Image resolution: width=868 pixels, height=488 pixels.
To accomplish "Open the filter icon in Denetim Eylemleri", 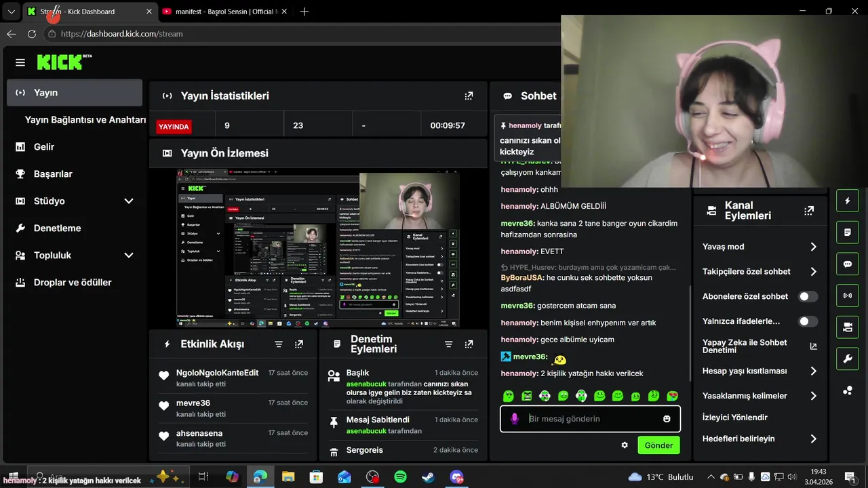I will [448, 344].
